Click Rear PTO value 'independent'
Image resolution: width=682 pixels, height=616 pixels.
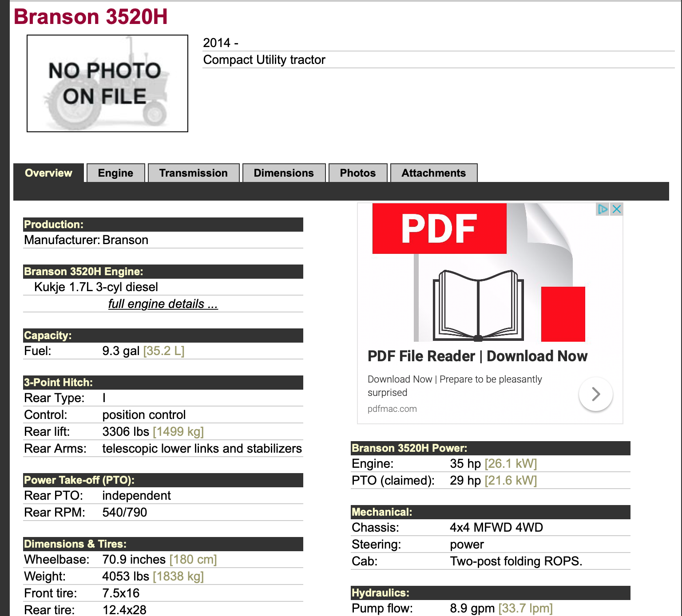(136, 496)
